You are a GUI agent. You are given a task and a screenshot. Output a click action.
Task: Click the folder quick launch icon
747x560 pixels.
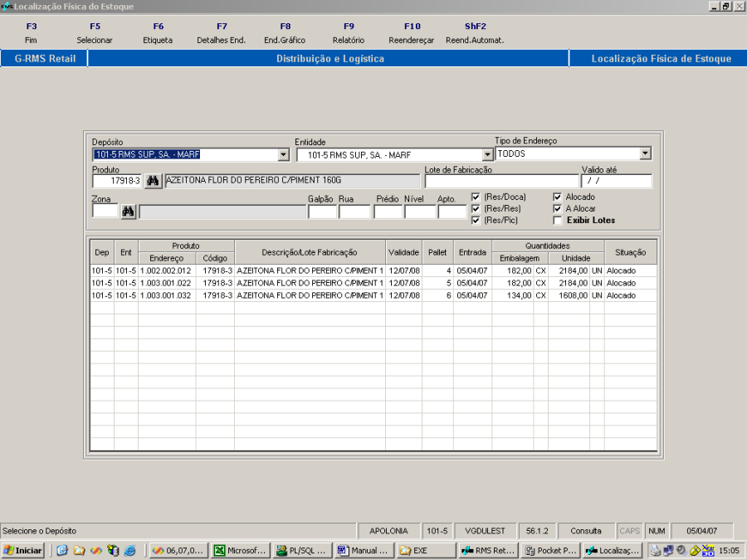point(79,551)
